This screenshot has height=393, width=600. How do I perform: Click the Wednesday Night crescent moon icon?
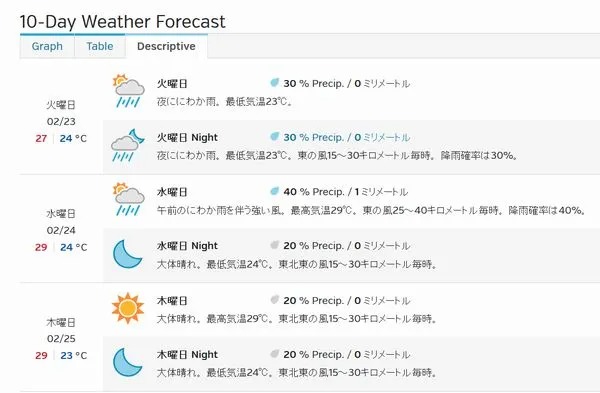(x=127, y=253)
